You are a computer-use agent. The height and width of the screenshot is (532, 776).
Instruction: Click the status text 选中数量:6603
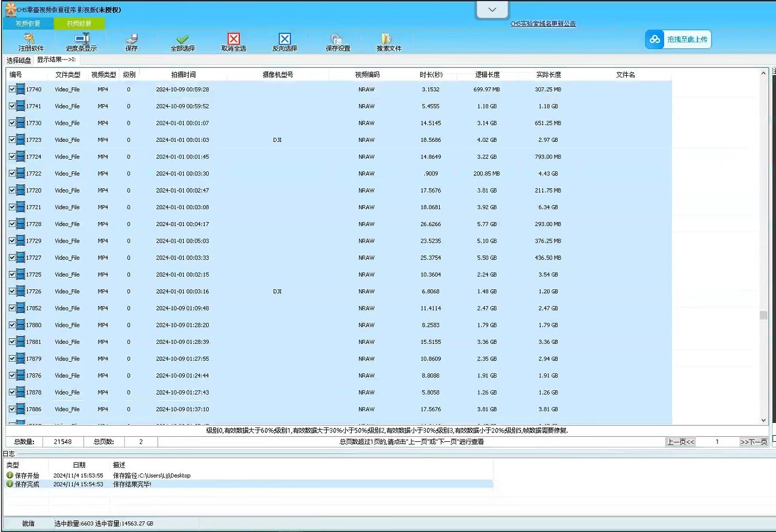[74, 524]
